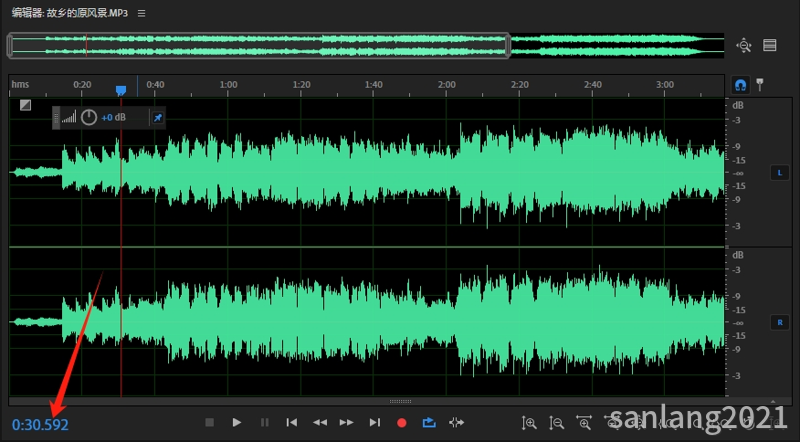
Task: Pin the volume HUD overlay
Action: (x=157, y=118)
